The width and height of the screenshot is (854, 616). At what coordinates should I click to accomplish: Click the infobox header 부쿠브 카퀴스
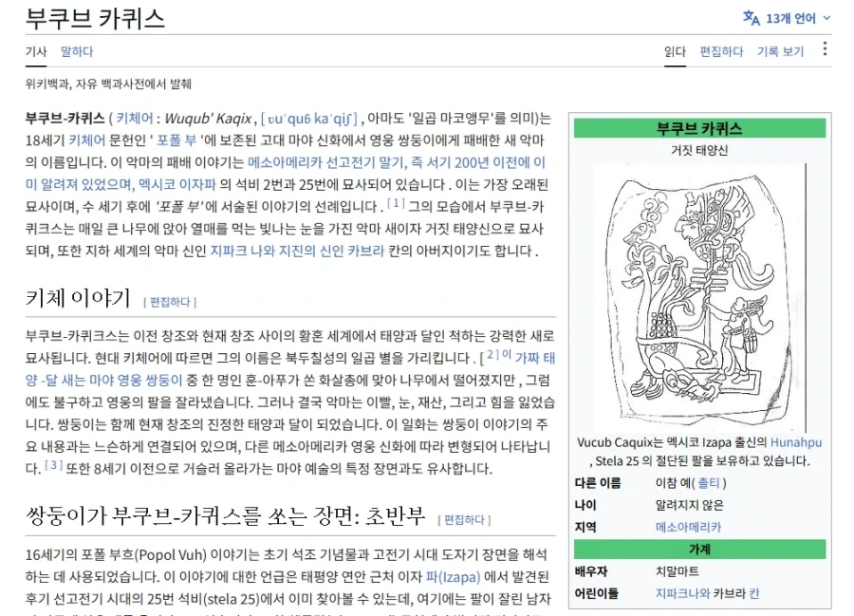pyautogui.click(x=699, y=128)
